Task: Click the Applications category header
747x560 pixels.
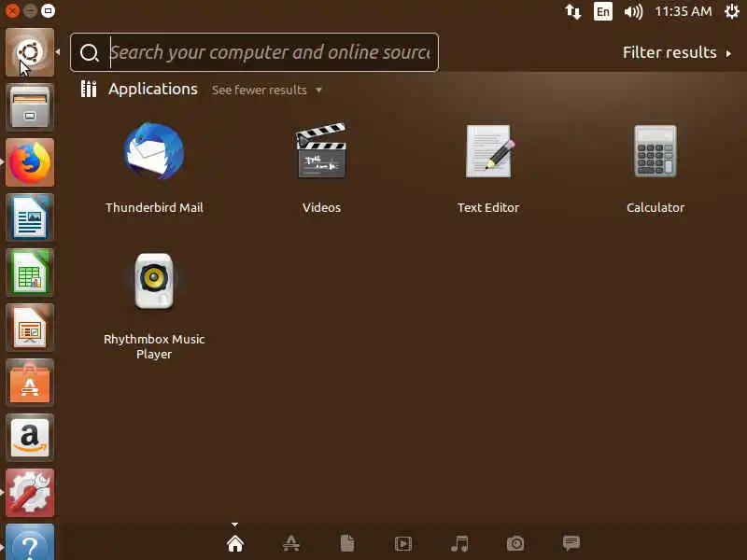Action: click(x=152, y=89)
